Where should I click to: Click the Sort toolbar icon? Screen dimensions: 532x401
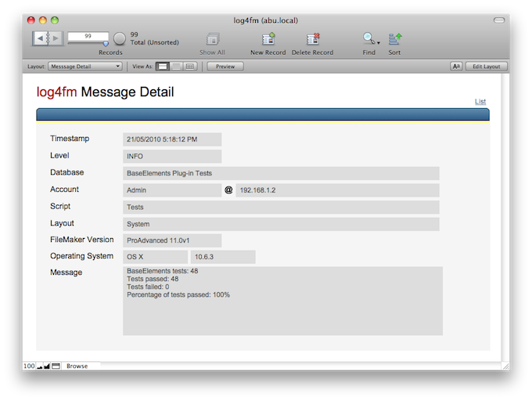394,39
